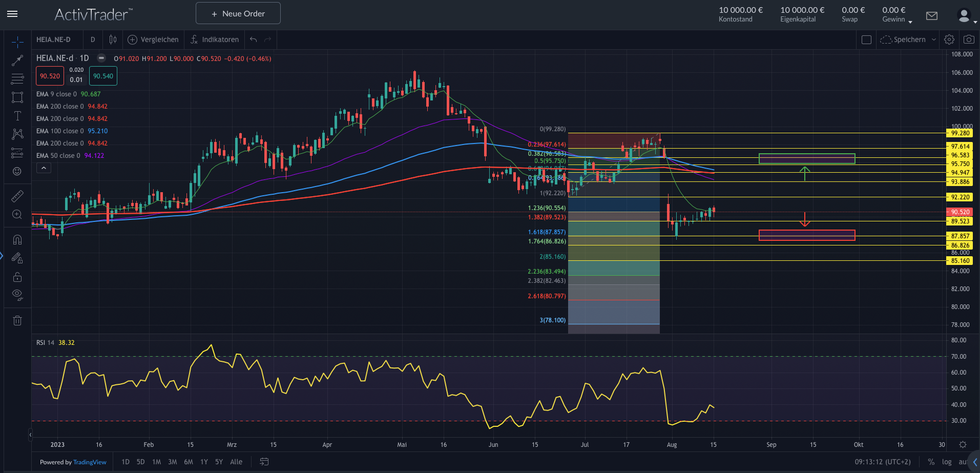Toggle lock all drawing tools

(17, 277)
